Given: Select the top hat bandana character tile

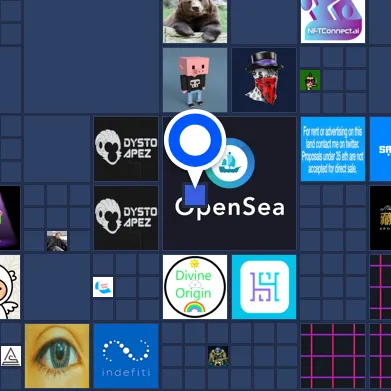Looking at the screenshot, I should (264, 80).
